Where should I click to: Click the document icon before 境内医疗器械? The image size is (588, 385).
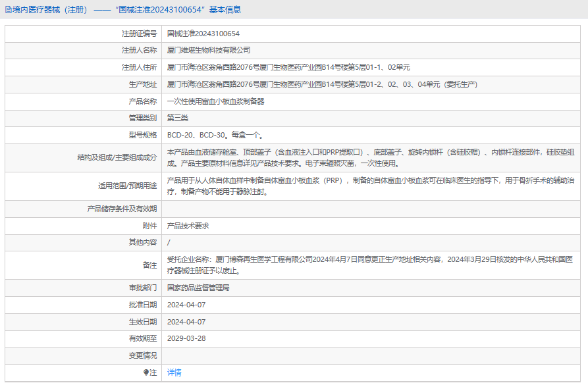(x=8, y=10)
